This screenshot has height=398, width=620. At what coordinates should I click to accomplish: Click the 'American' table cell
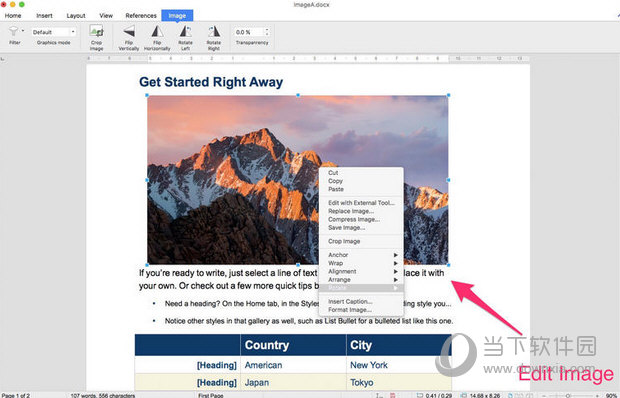pos(293,365)
